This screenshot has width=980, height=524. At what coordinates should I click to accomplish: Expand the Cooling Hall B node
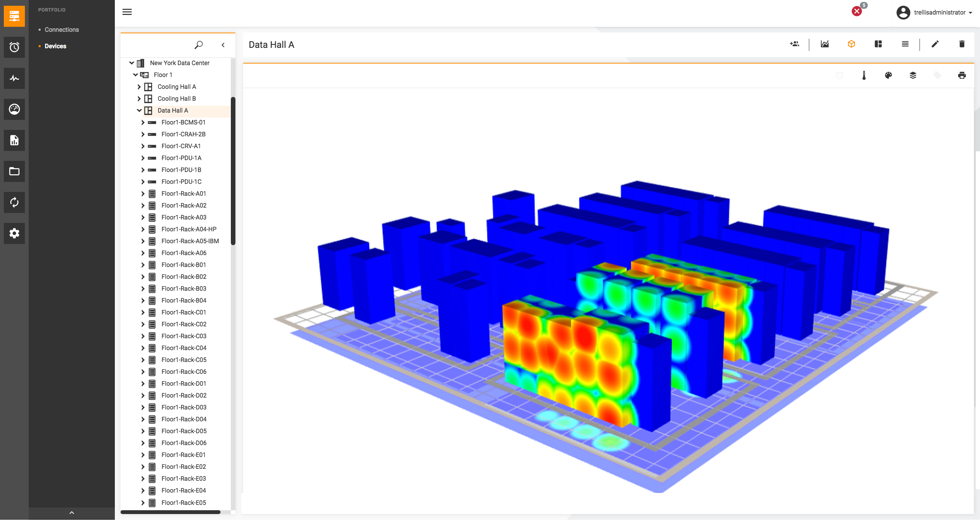[x=139, y=98]
